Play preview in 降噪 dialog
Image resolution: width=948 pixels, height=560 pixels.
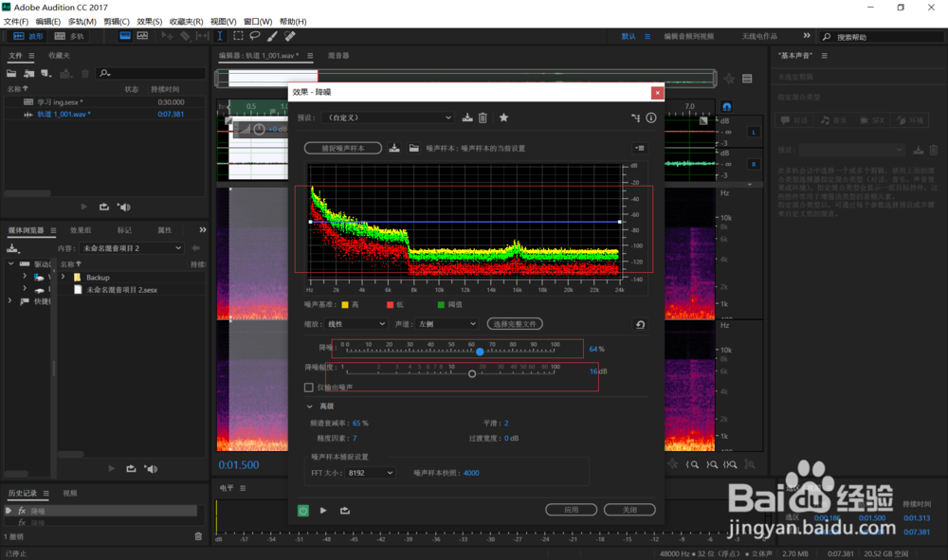[323, 511]
